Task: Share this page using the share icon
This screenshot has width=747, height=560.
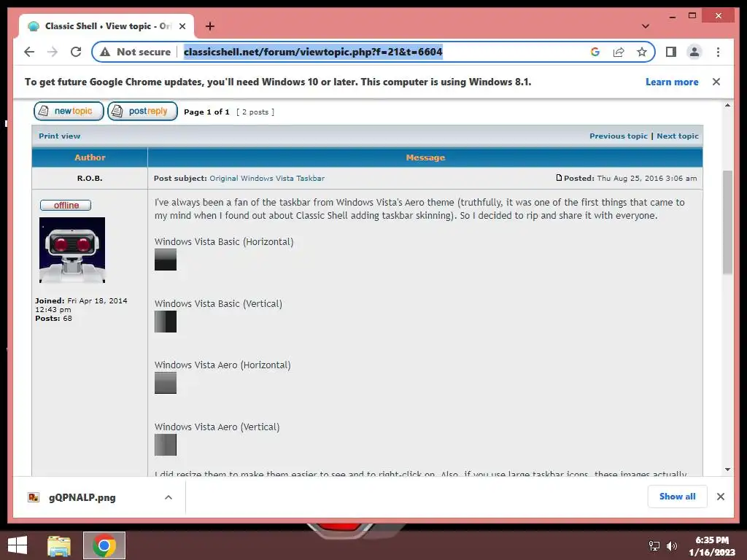Action: click(x=619, y=52)
